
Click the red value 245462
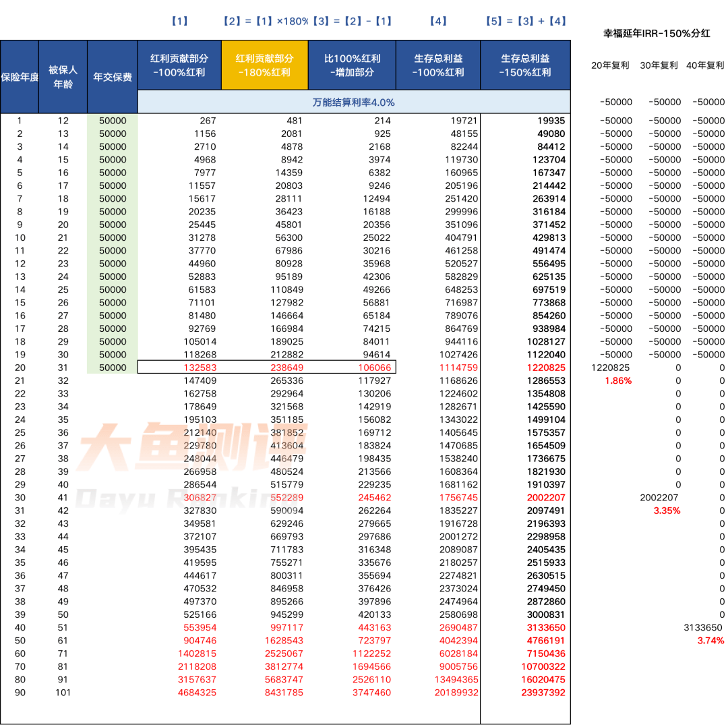coord(374,498)
